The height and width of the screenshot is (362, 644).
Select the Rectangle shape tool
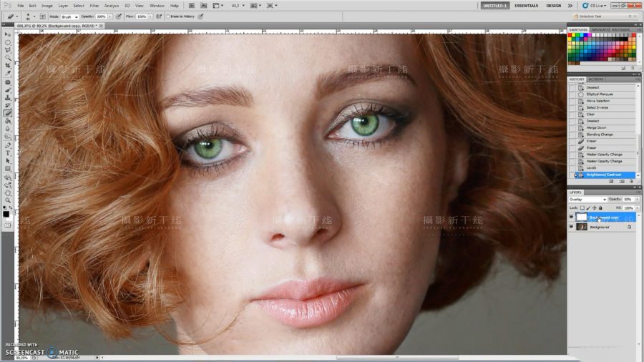point(8,169)
